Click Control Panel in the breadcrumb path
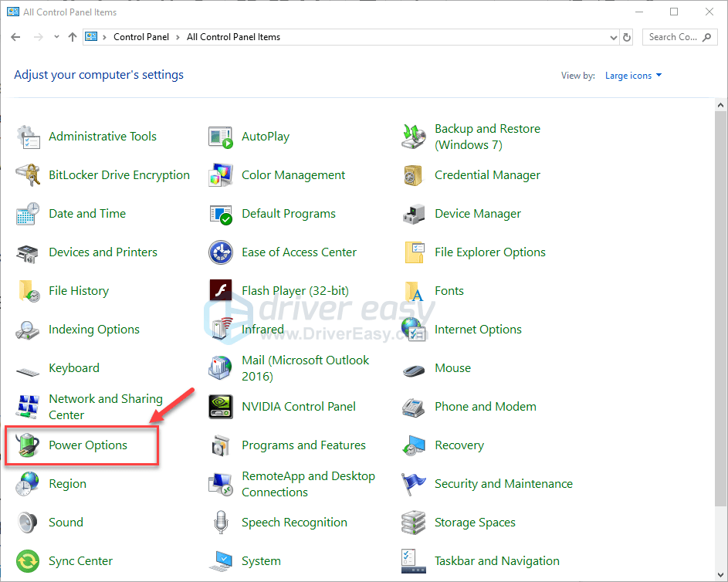This screenshot has width=728, height=582. pos(142,37)
